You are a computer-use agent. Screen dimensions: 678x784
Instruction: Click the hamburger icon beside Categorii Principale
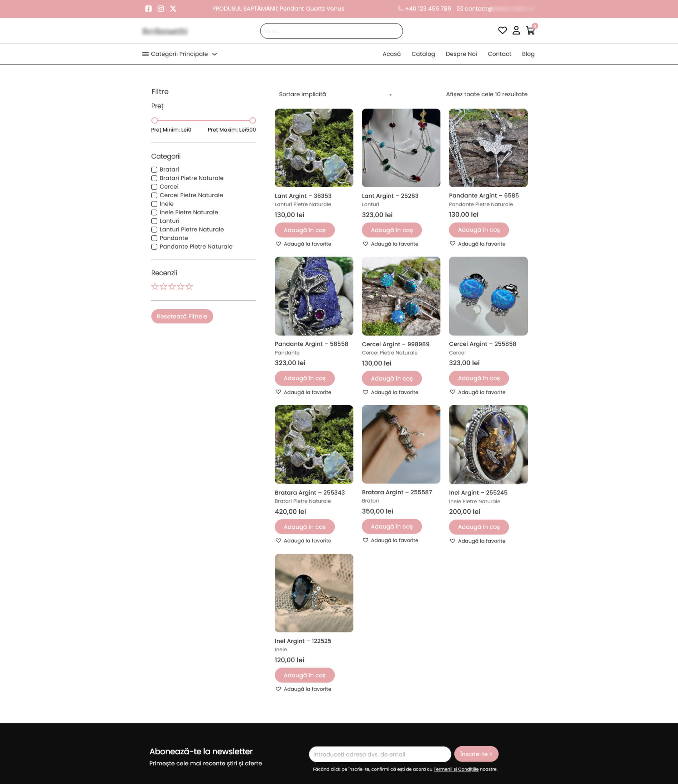pyautogui.click(x=145, y=54)
